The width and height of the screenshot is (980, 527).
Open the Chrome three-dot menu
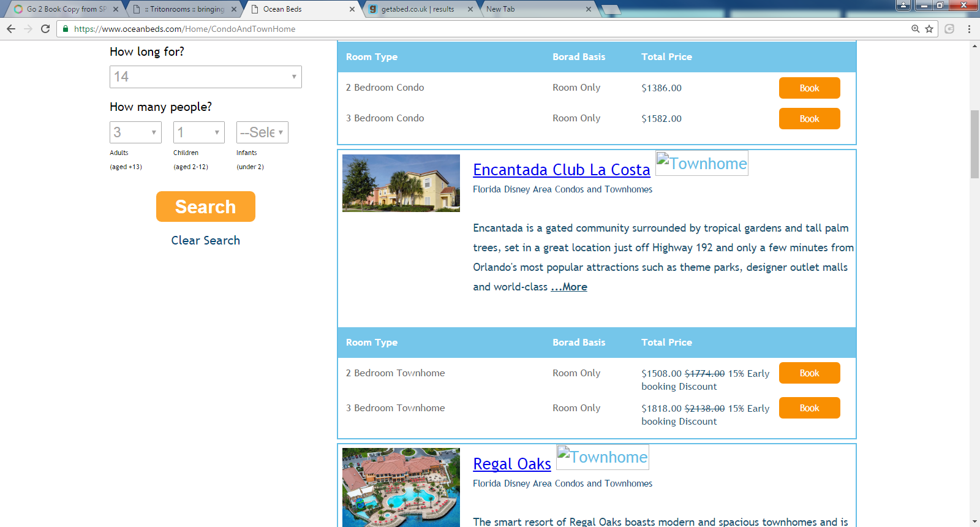coord(969,29)
